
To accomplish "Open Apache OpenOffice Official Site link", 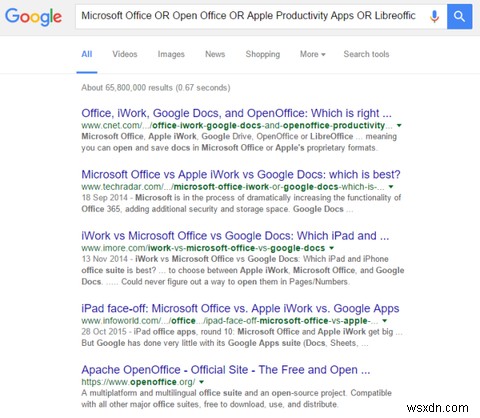I will tap(226, 370).
